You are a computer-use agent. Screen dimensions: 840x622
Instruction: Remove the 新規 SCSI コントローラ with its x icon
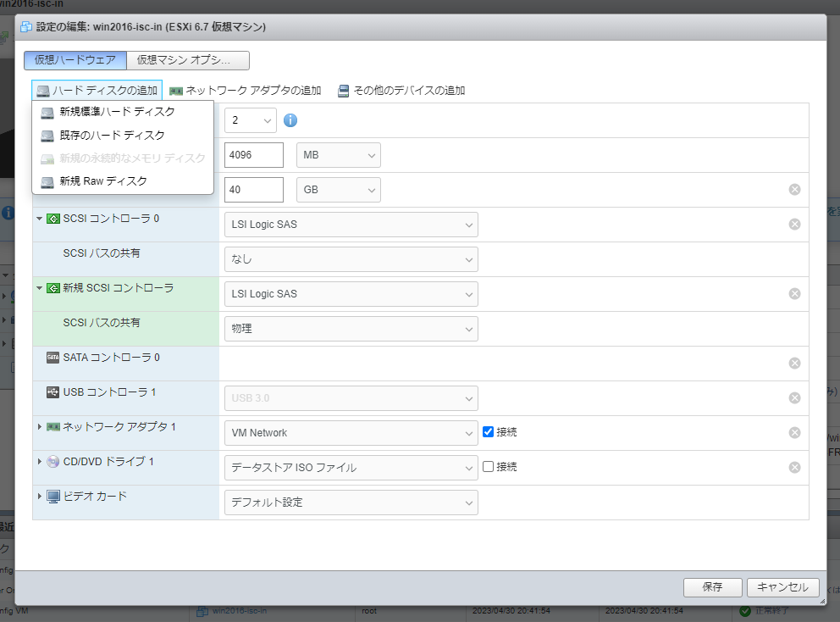coord(794,293)
